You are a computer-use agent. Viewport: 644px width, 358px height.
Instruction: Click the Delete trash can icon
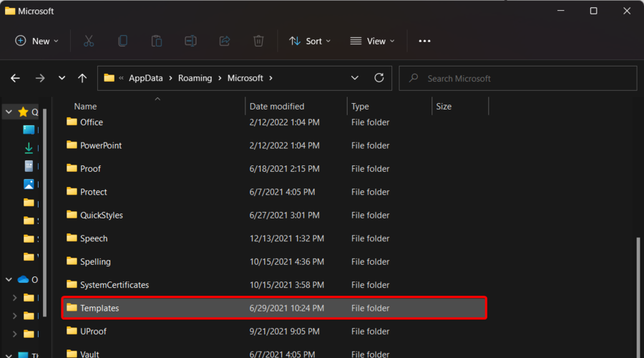click(x=258, y=41)
